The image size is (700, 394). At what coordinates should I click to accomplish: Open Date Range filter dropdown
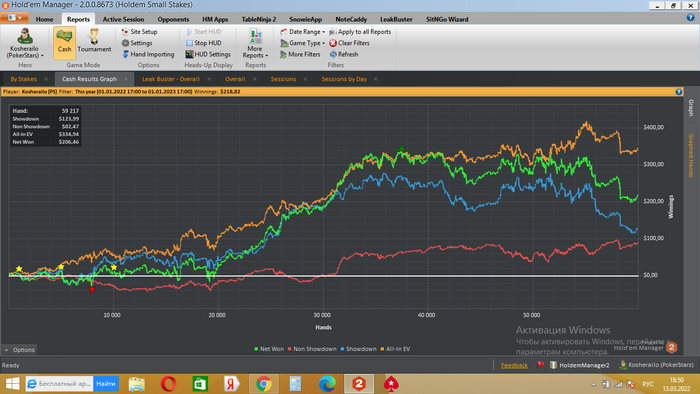tap(302, 32)
